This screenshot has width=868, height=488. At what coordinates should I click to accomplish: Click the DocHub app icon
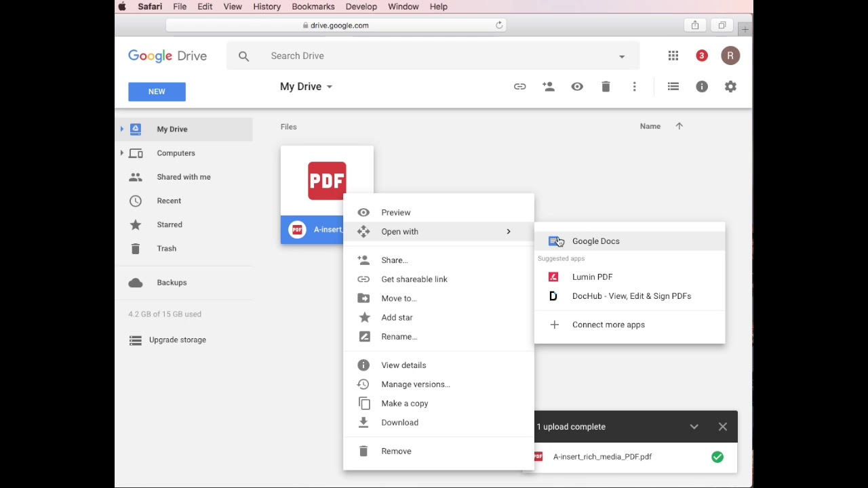click(x=553, y=296)
